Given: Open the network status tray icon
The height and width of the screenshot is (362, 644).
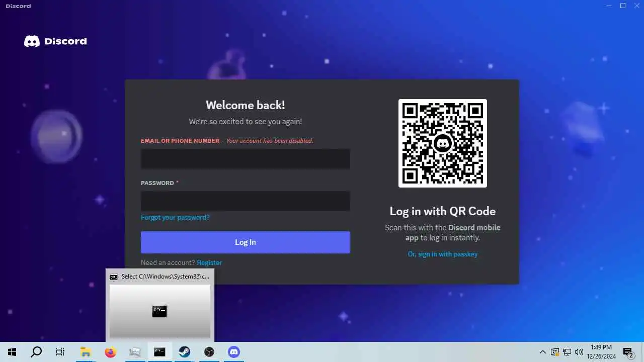Looking at the screenshot, I should (x=567, y=352).
